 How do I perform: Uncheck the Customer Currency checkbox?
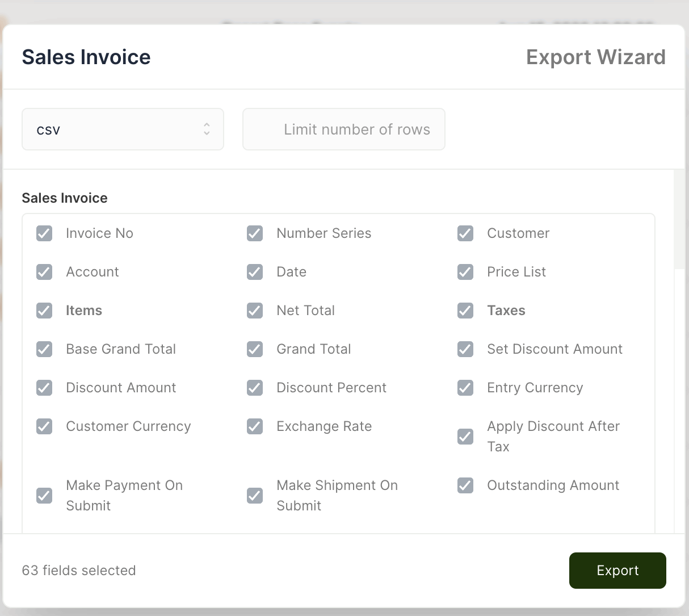[x=44, y=426]
